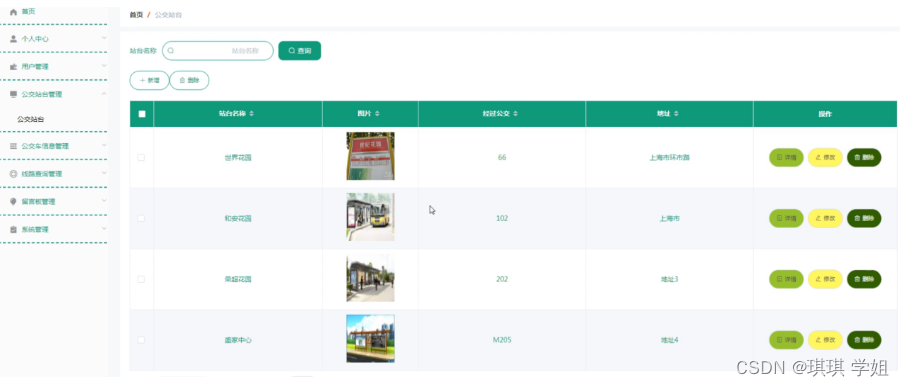Expand 系统管理 with its chevron
The width and height of the screenshot is (904, 386).
point(104,228)
